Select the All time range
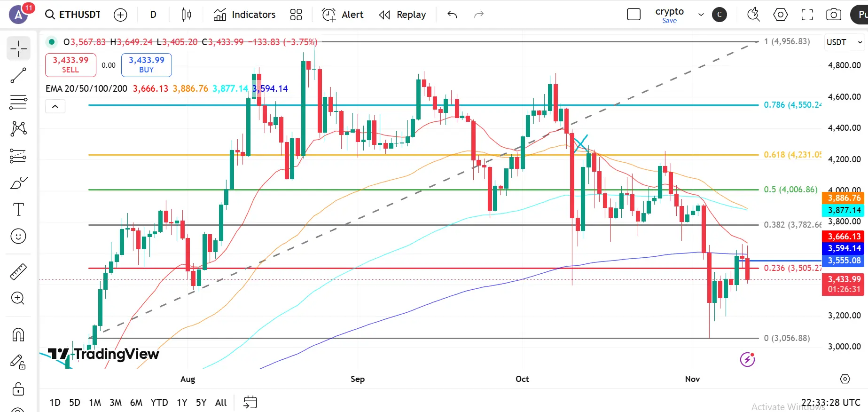This screenshot has width=868, height=412. (221, 403)
